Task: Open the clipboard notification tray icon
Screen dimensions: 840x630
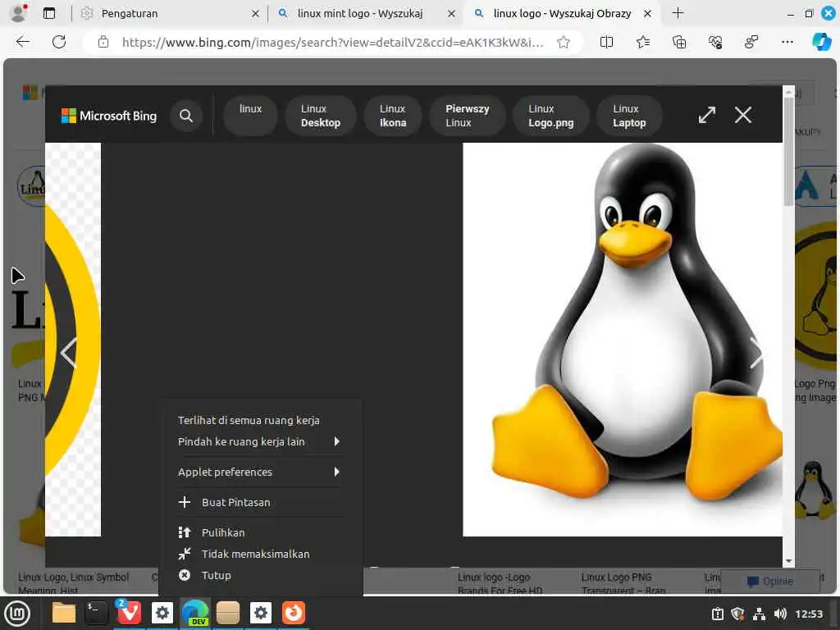Action: 718,614
